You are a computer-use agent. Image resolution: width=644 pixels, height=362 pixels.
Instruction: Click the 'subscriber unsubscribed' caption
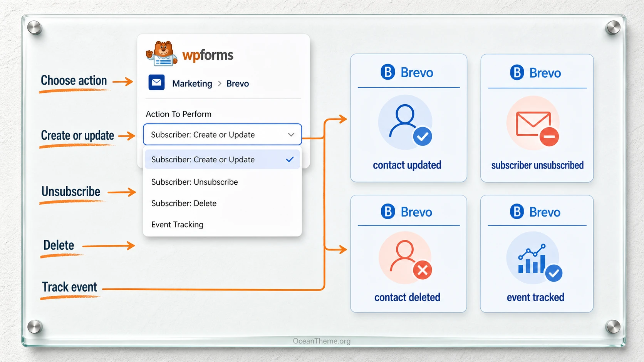pyautogui.click(x=537, y=165)
